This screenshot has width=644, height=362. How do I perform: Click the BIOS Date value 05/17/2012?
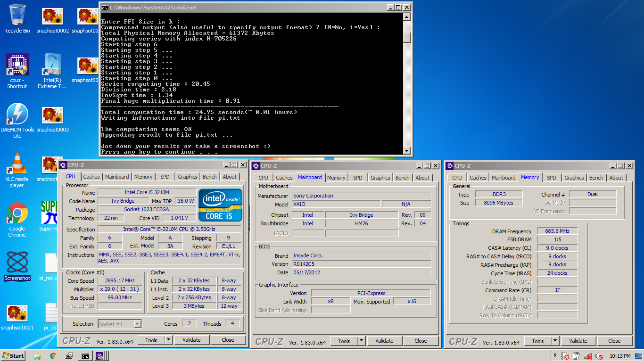(361, 272)
